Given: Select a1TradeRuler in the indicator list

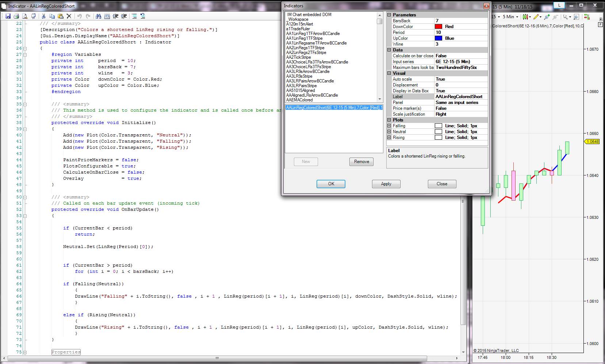Looking at the screenshot, I should [x=298, y=29].
